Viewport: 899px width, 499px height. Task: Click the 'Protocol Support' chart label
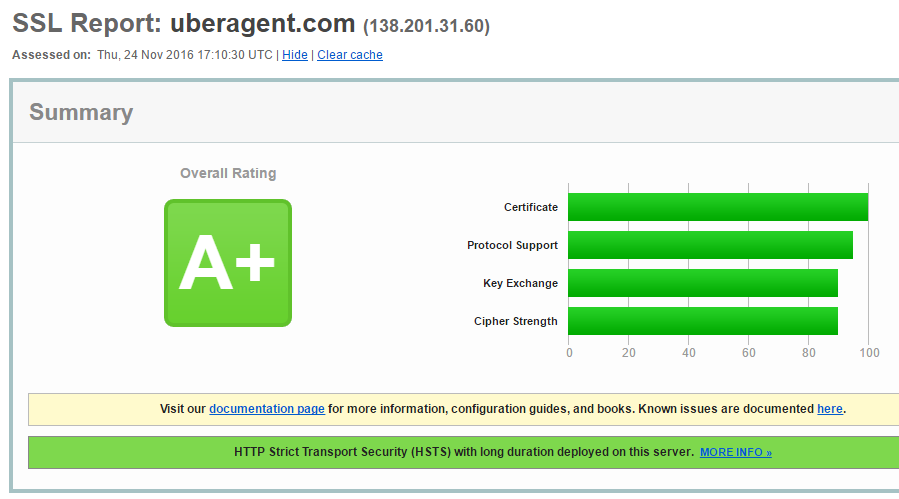click(x=512, y=245)
